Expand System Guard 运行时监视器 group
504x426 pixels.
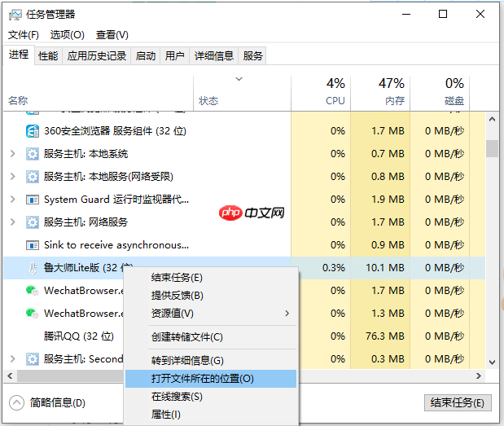coord(12,200)
